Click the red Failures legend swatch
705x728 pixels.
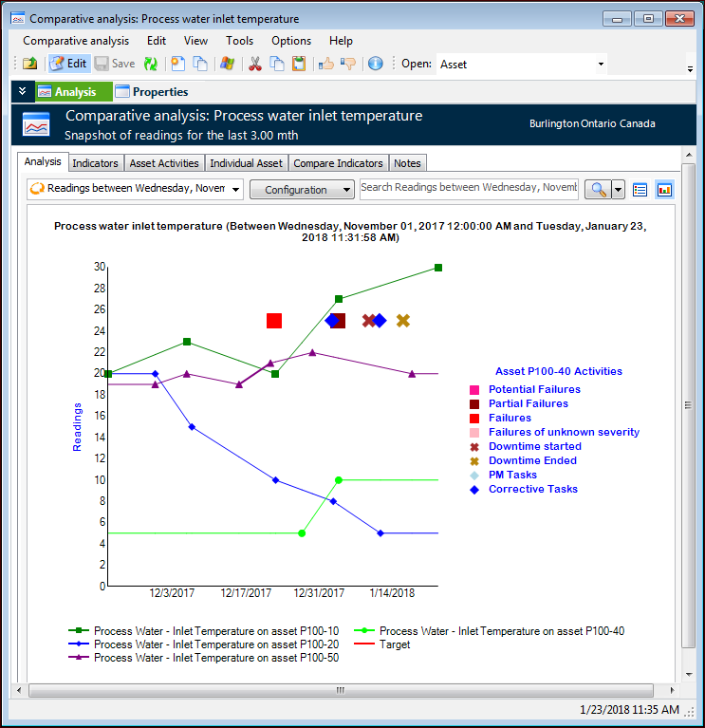pyautogui.click(x=474, y=418)
